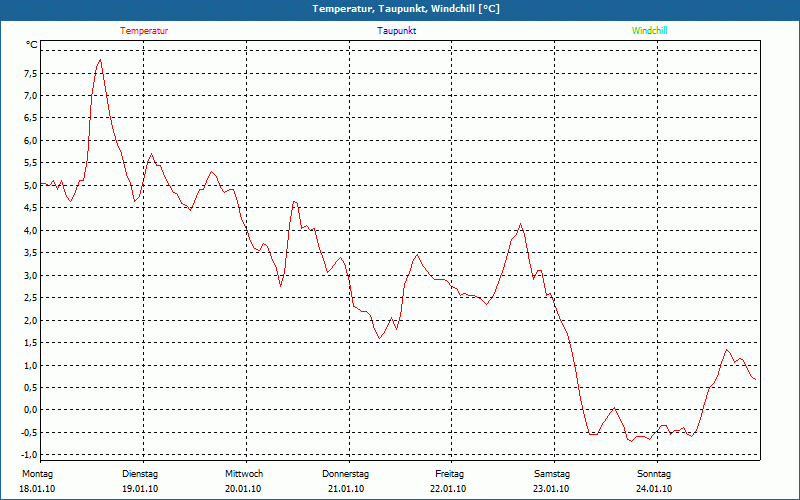The height and width of the screenshot is (500, 800).
Task: Click the -0,5 value on the y-axis
Action: (x=29, y=433)
